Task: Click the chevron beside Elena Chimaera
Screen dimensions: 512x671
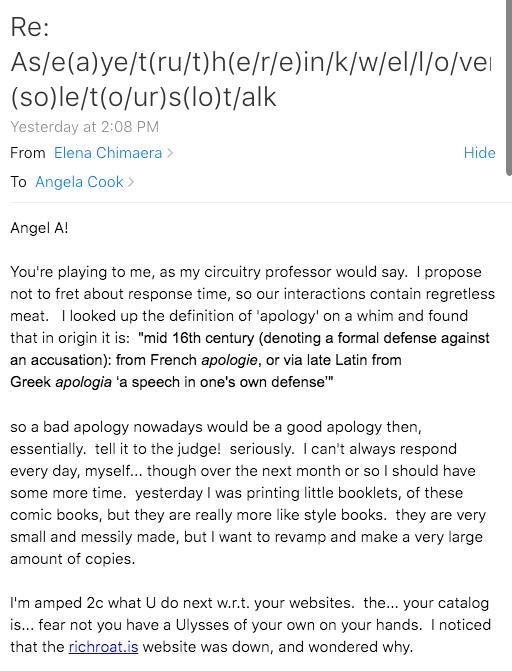Action: pos(170,153)
